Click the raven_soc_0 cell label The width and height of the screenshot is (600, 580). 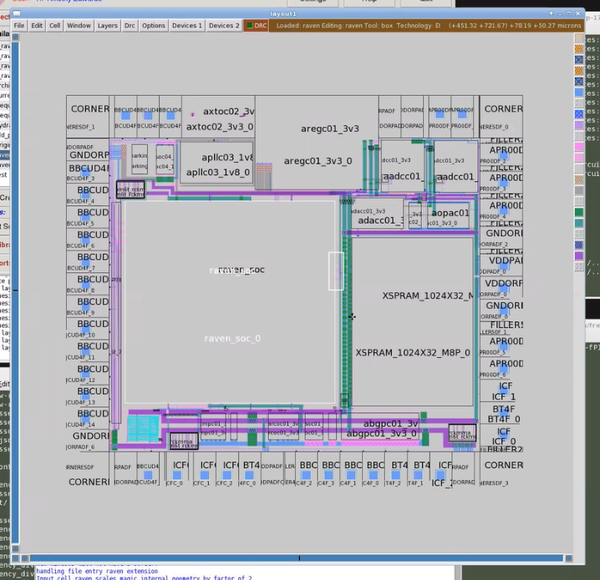(232, 338)
